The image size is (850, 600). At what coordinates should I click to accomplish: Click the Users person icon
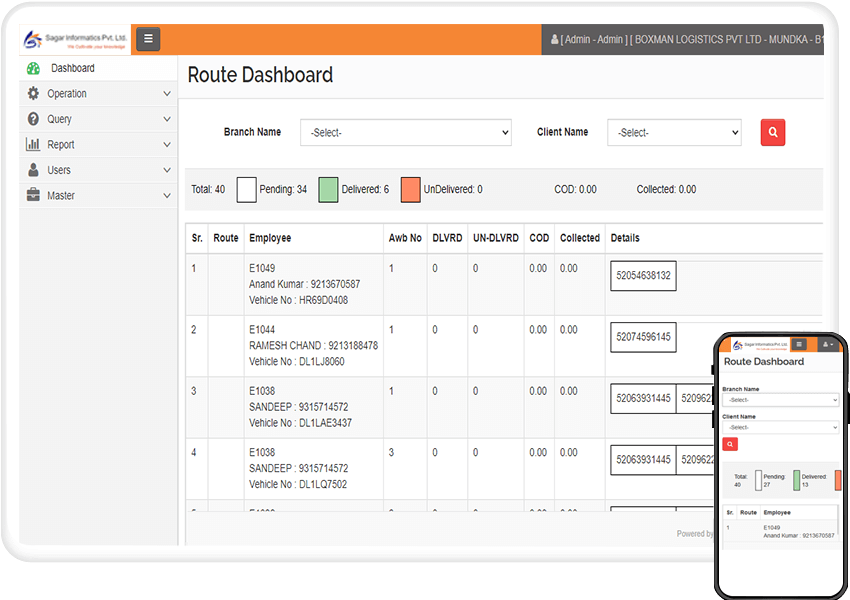click(x=33, y=170)
